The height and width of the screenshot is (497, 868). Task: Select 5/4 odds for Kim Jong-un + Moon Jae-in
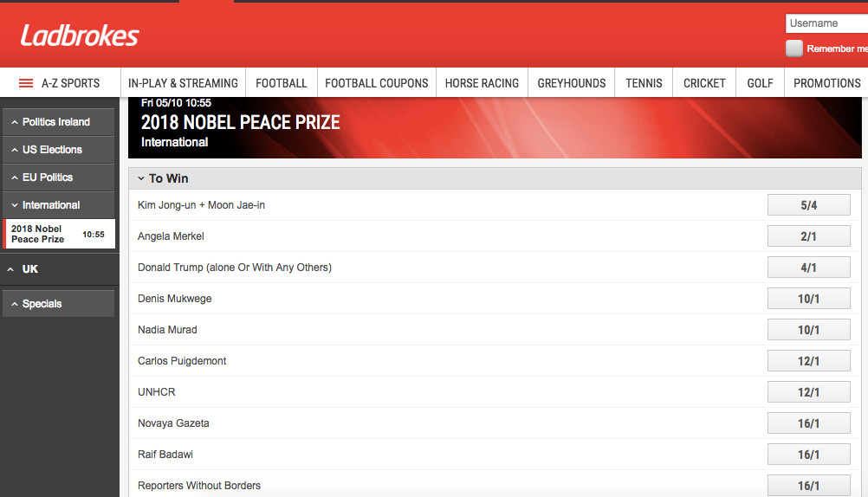pyautogui.click(x=808, y=205)
